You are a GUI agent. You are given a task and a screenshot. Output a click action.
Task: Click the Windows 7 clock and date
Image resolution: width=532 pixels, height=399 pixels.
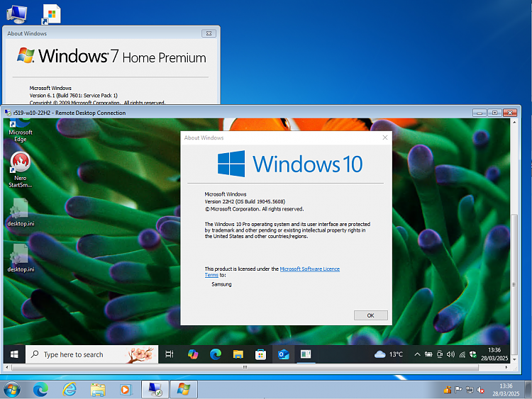pyautogui.click(x=506, y=390)
